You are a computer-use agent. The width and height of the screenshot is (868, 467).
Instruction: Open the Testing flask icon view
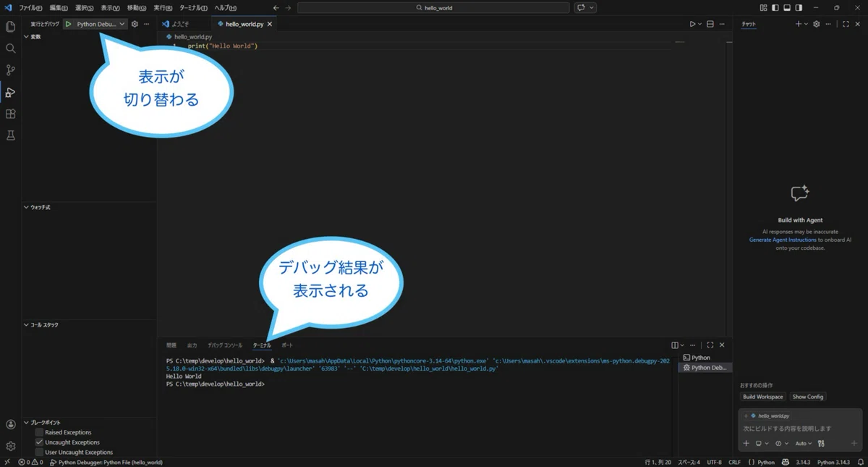(10, 135)
